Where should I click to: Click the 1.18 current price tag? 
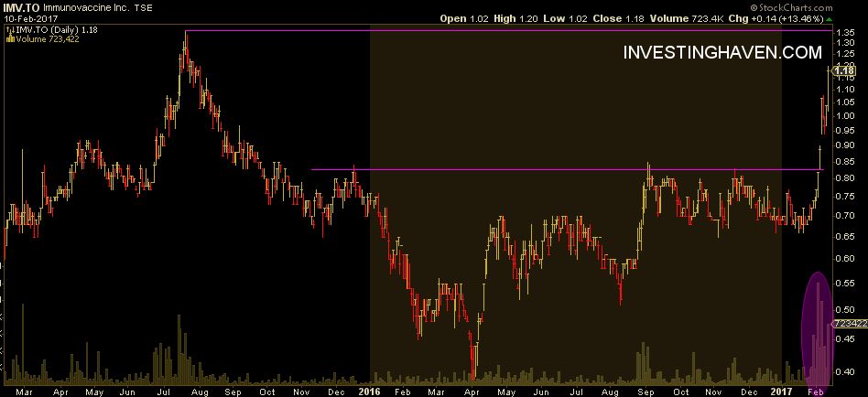click(x=848, y=70)
